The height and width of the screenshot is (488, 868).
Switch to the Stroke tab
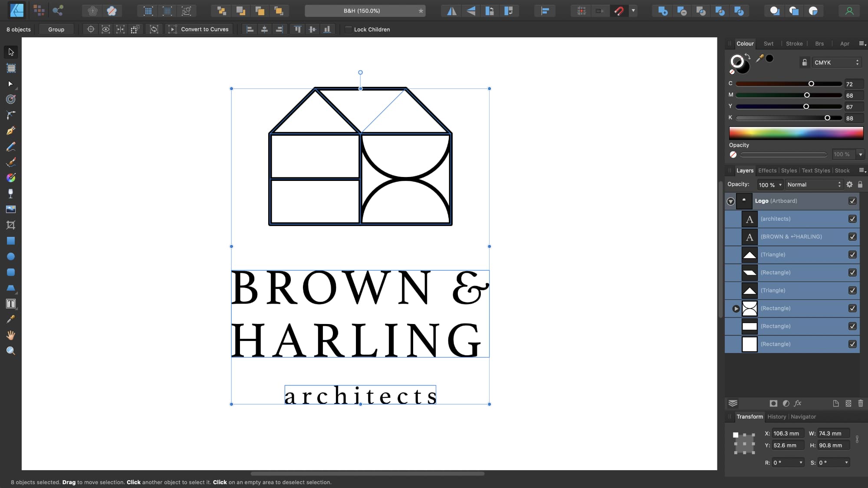pos(795,43)
